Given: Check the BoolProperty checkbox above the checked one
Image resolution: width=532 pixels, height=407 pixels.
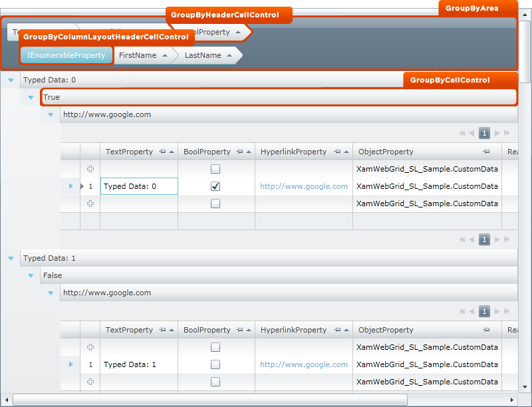Looking at the screenshot, I should [x=215, y=169].
